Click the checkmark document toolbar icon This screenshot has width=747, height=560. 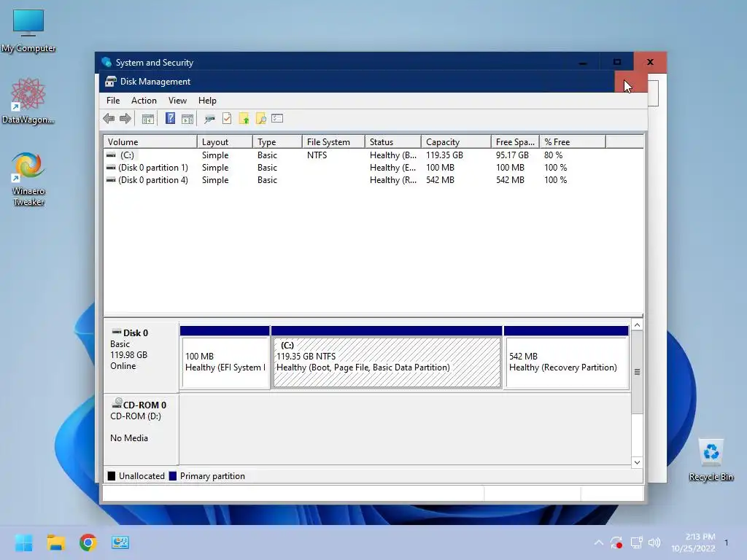[x=227, y=119]
